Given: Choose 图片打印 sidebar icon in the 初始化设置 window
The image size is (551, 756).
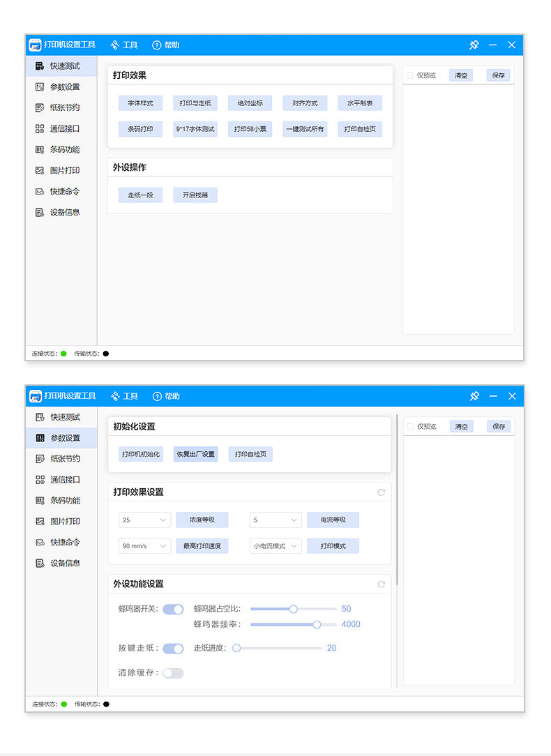Looking at the screenshot, I should tap(40, 521).
